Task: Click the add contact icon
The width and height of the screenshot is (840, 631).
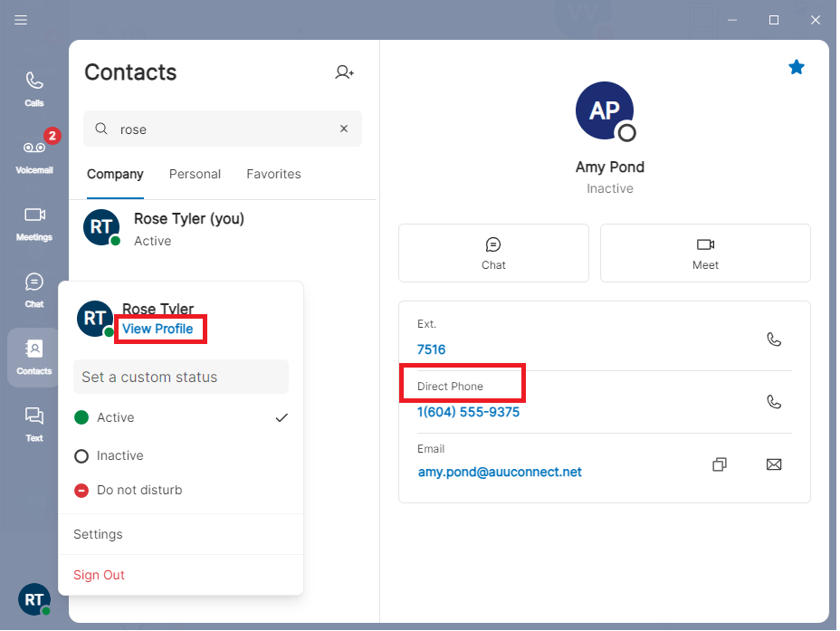Action: 344,72
